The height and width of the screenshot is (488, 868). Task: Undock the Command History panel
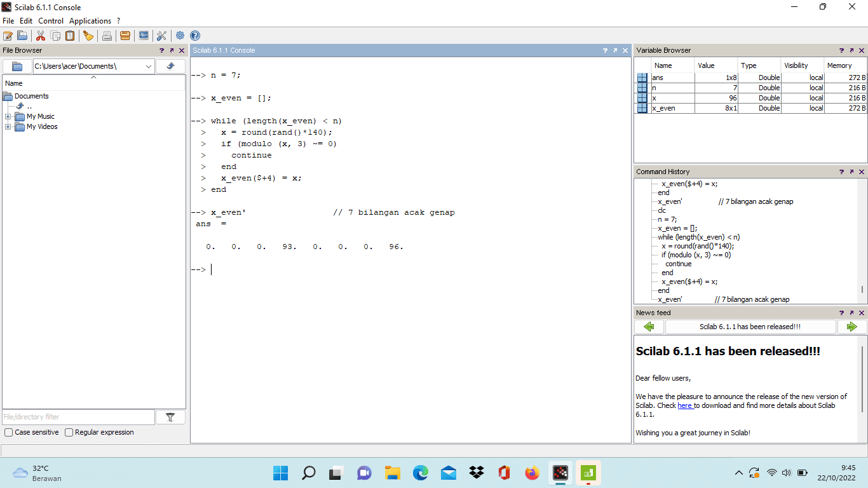click(851, 172)
